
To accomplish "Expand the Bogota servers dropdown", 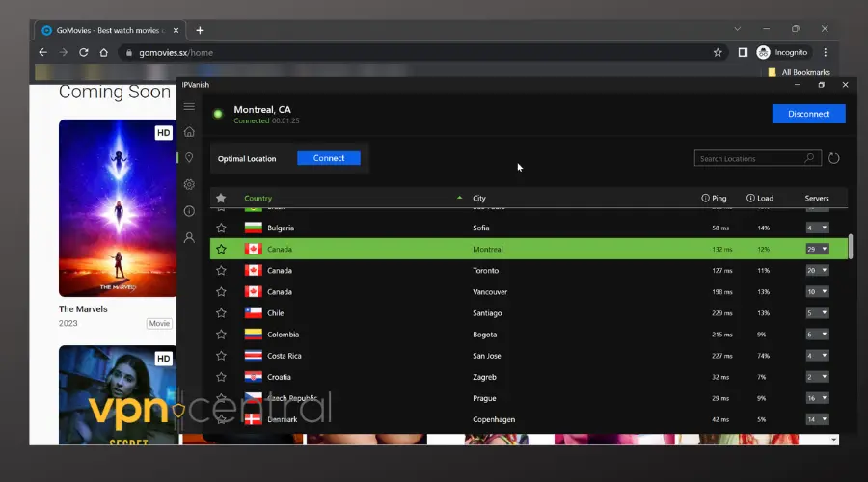I will 817,335.
